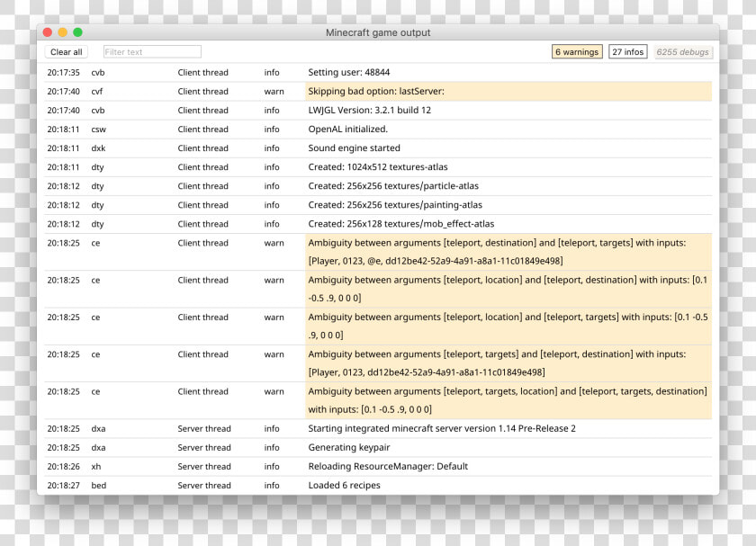
Task: Enable the 6255 debugs filter
Action: point(683,52)
